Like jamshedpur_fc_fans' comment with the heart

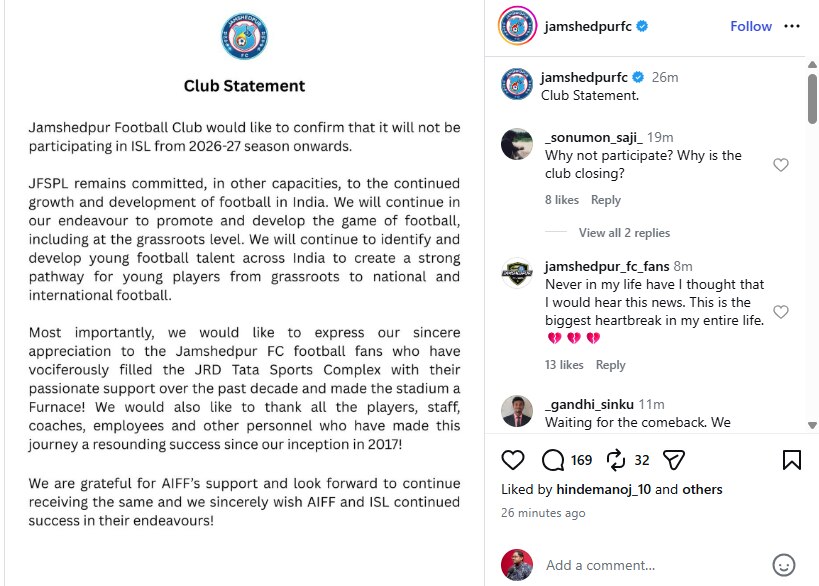780,311
